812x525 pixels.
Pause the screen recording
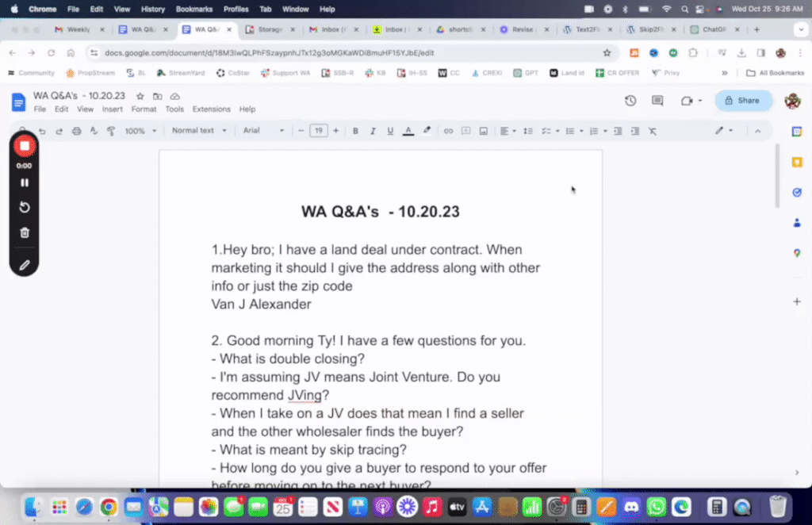pos(24,182)
